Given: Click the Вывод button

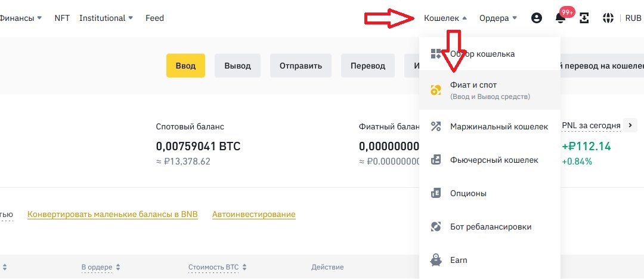Looking at the screenshot, I should (237, 66).
